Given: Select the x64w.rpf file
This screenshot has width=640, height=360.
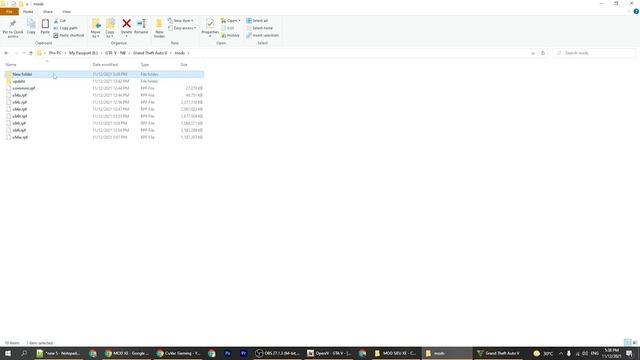Looking at the screenshot, I should 104,137.
